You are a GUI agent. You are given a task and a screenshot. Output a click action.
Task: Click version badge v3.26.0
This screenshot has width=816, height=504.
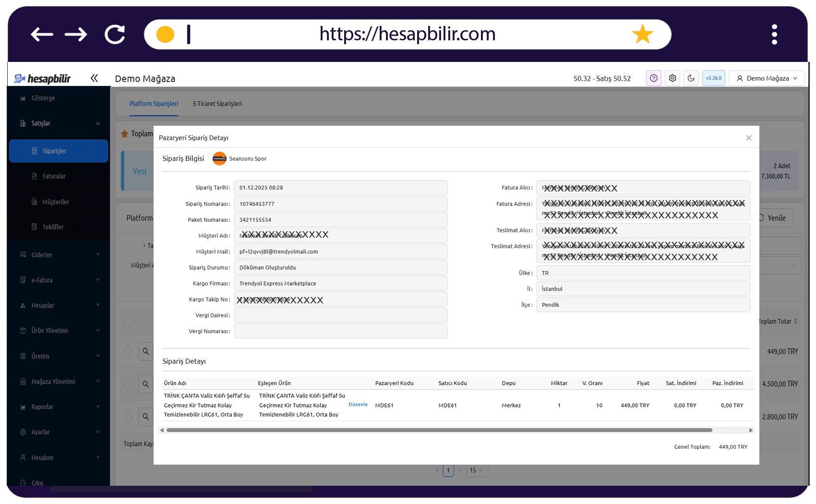(x=713, y=78)
